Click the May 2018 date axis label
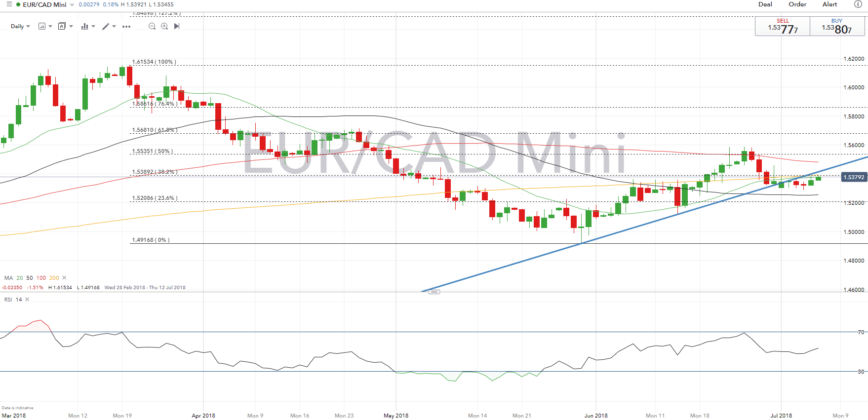This screenshot has width=868, height=420. [396, 416]
